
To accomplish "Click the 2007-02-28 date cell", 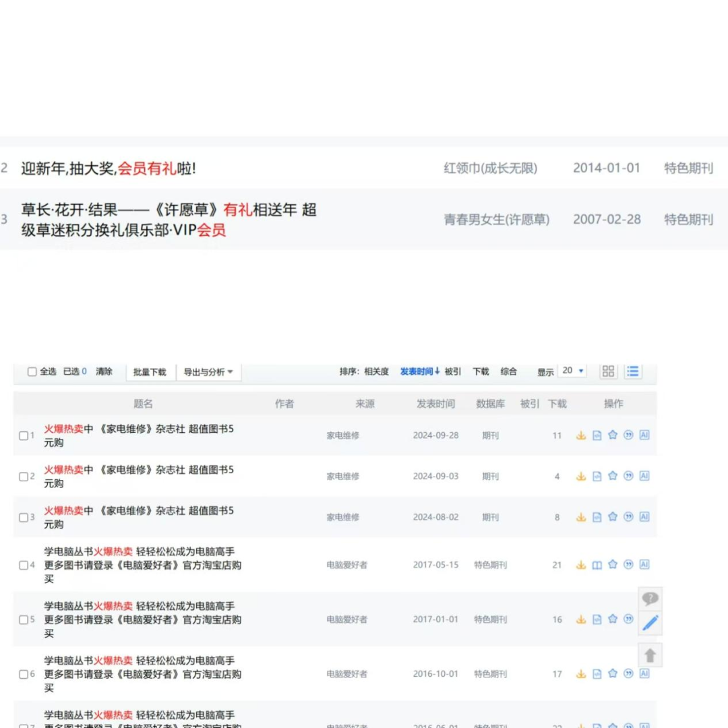I will coord(607,220).
